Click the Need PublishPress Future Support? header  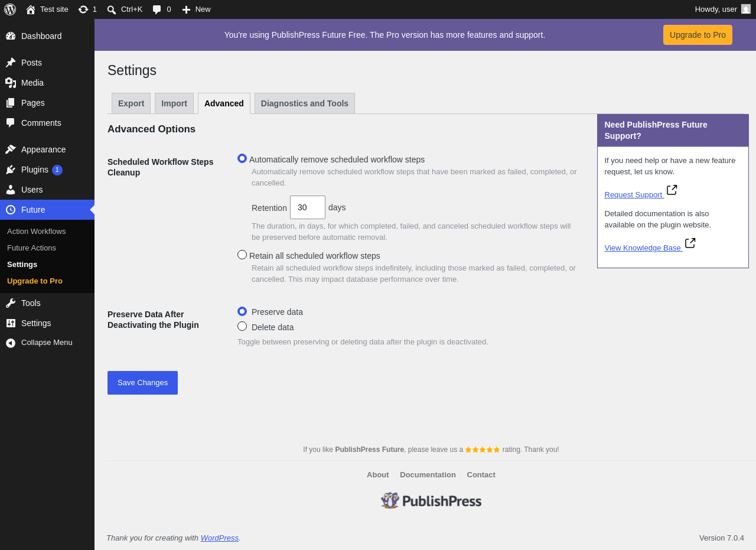(x=673, y=131)
